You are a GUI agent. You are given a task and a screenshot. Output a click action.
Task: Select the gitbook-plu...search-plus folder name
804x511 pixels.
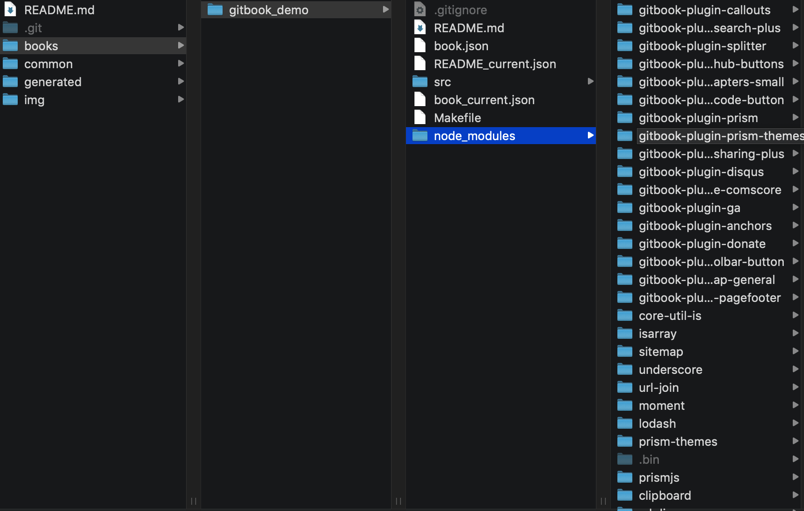click(x=709, y=28)
